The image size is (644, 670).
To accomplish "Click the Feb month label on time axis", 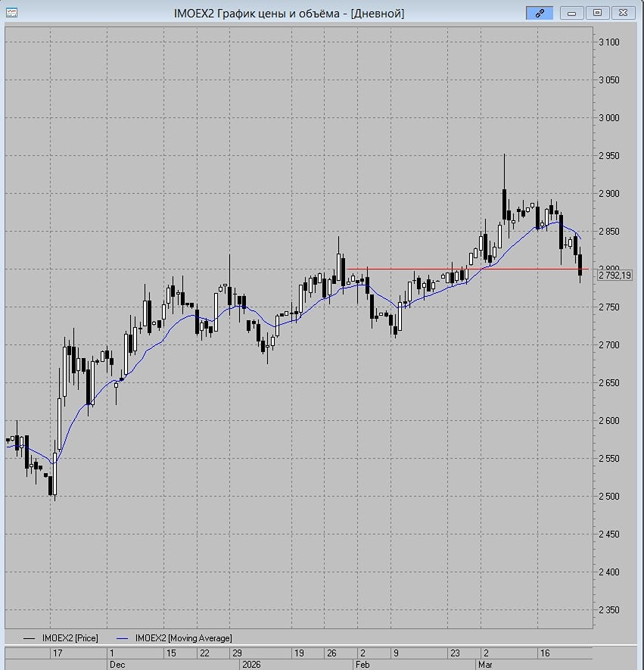I will (362, 665).
